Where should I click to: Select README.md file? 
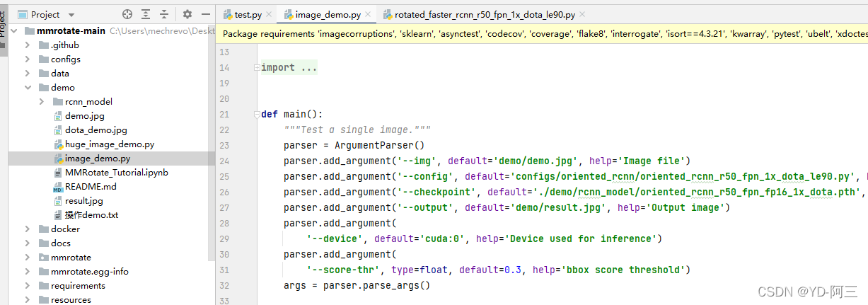[x=91, y=187]
